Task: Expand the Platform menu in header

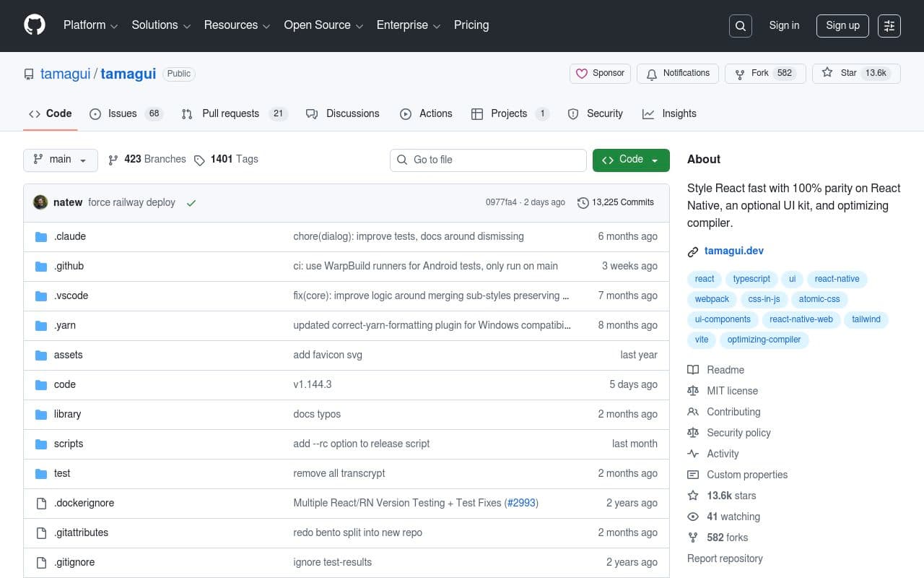Action: click(x=90, y=25)
